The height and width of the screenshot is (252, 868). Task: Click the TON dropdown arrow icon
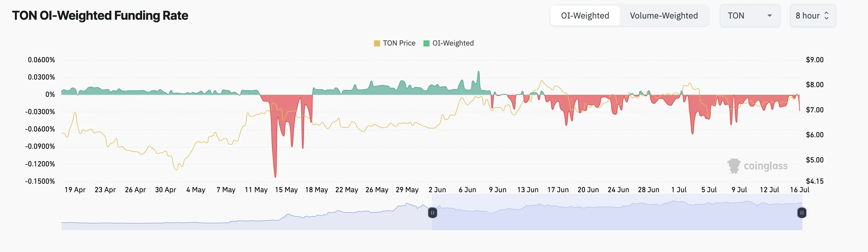pos(769,15)
